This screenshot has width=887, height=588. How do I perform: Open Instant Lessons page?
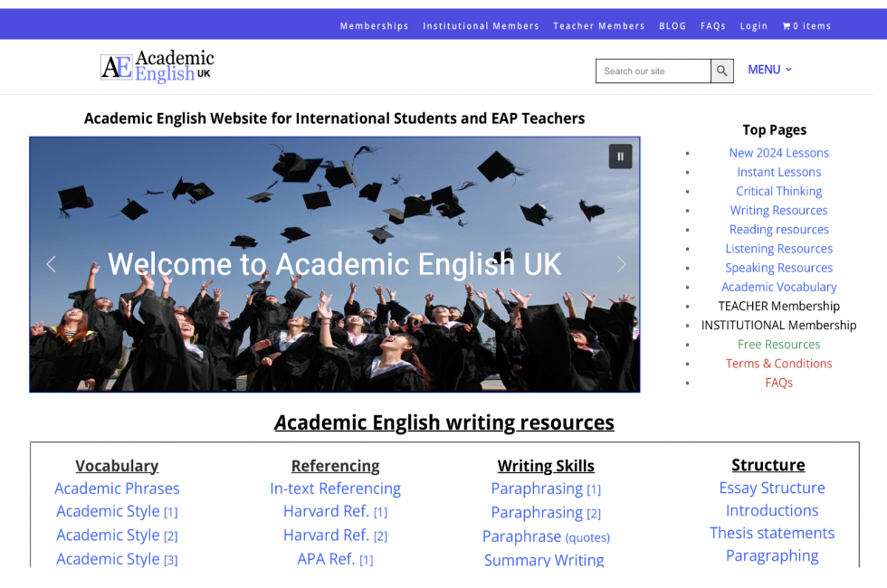(x=778, y=172)
